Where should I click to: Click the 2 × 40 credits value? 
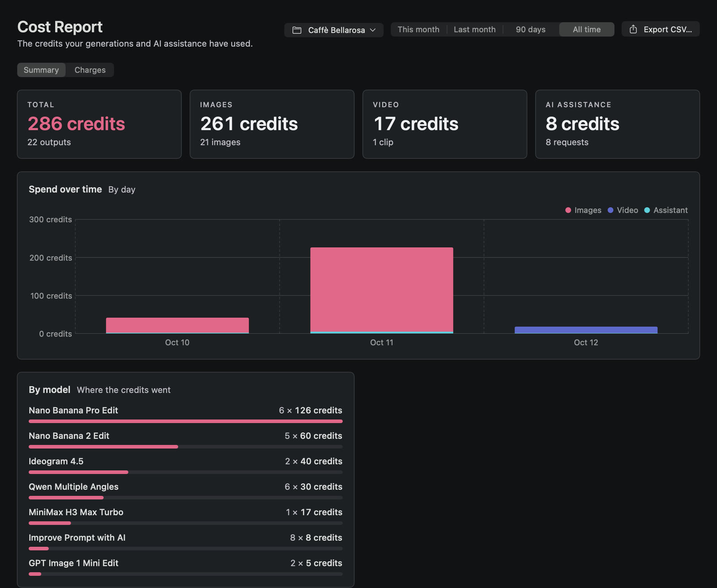[314, 461]
